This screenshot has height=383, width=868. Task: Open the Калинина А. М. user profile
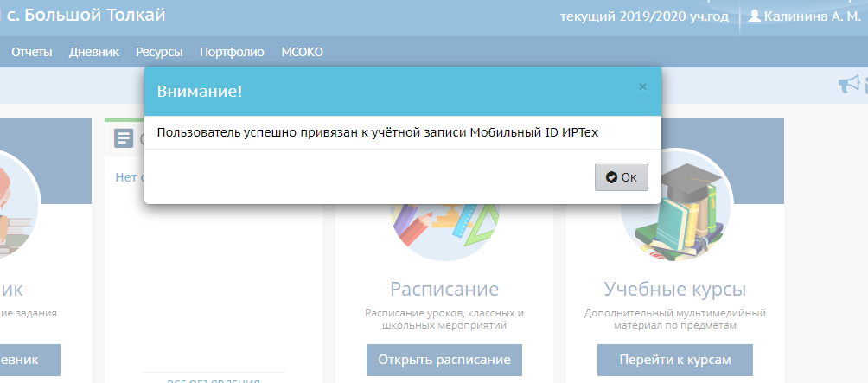(x=812, y=16)
